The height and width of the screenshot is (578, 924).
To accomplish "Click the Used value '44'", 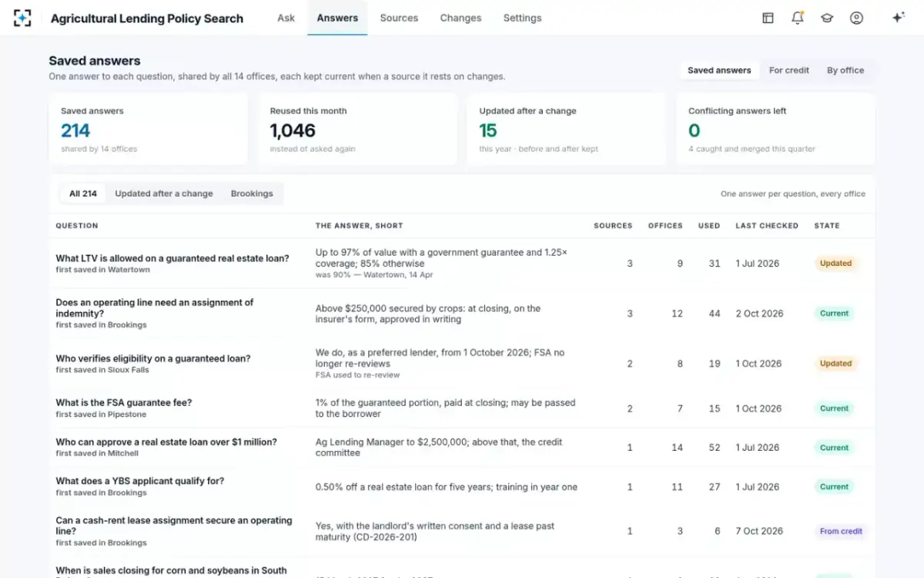I will [715, 314].
